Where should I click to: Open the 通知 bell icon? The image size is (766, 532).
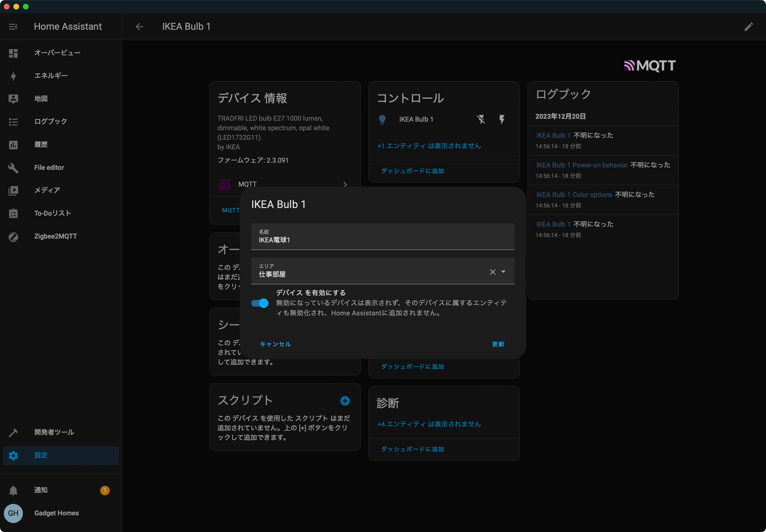[x=13, y=490]
